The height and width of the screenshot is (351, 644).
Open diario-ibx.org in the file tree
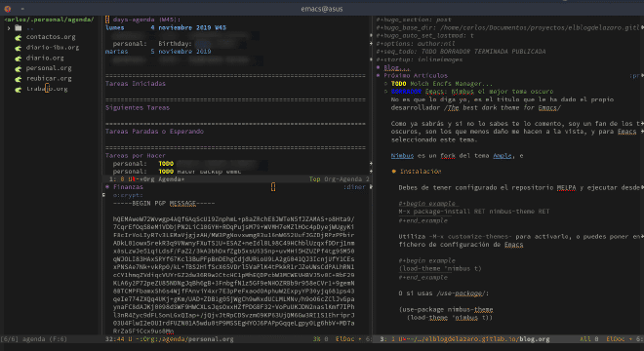(53, 48)
